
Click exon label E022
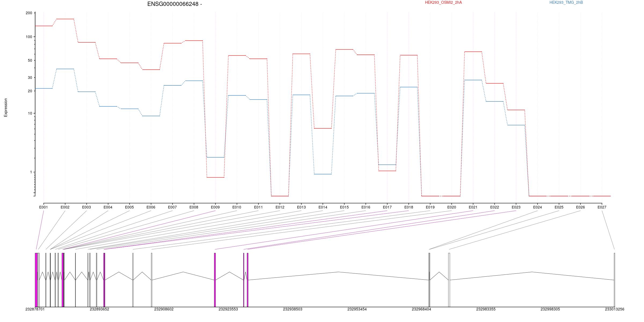tap(495, 207)
